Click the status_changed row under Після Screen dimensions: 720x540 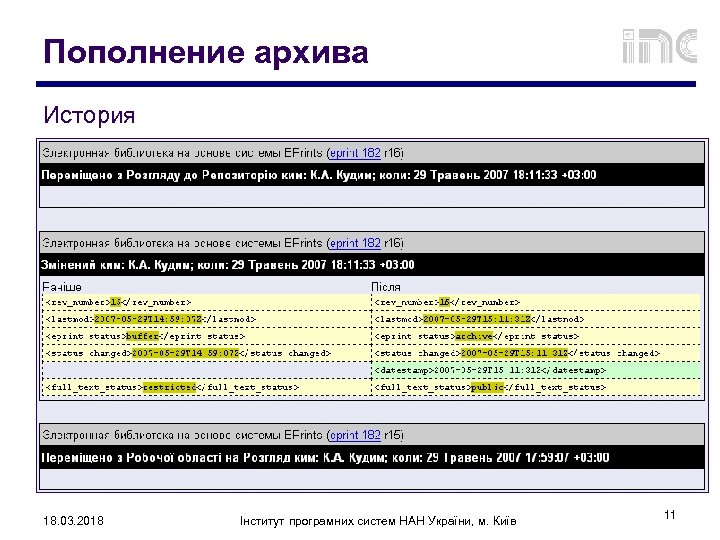[x=536, y=353]
